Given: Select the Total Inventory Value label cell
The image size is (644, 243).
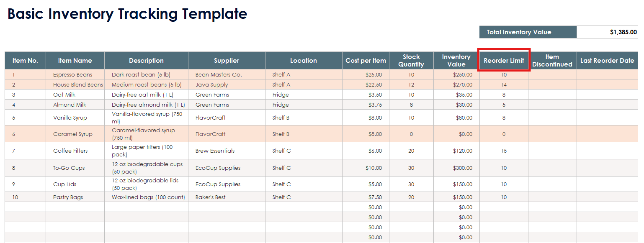Looking at the screenshot, I should [528, 32].
